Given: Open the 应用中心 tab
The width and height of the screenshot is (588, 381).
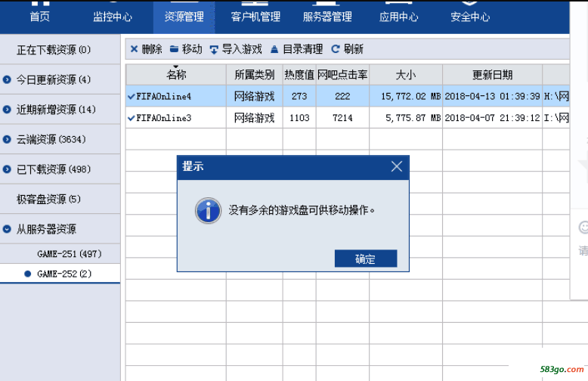Looking at the screenshot, I should tap(398, 17).
